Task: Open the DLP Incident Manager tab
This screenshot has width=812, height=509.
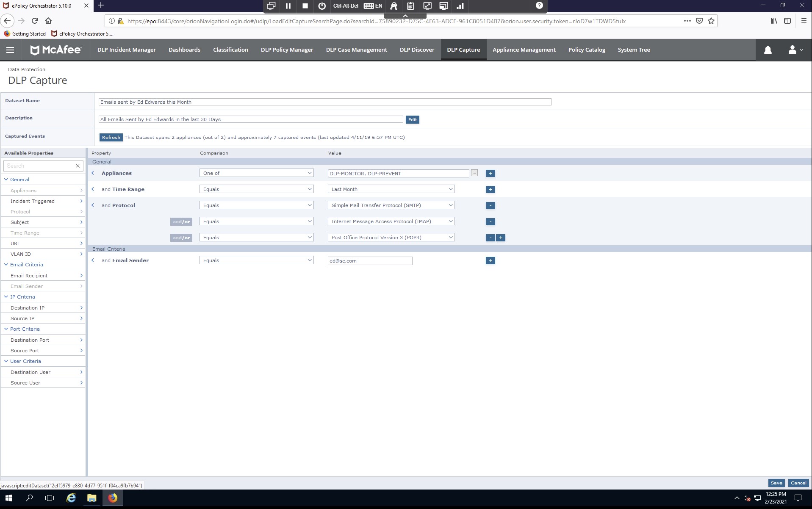Action: tap(127, 50)
